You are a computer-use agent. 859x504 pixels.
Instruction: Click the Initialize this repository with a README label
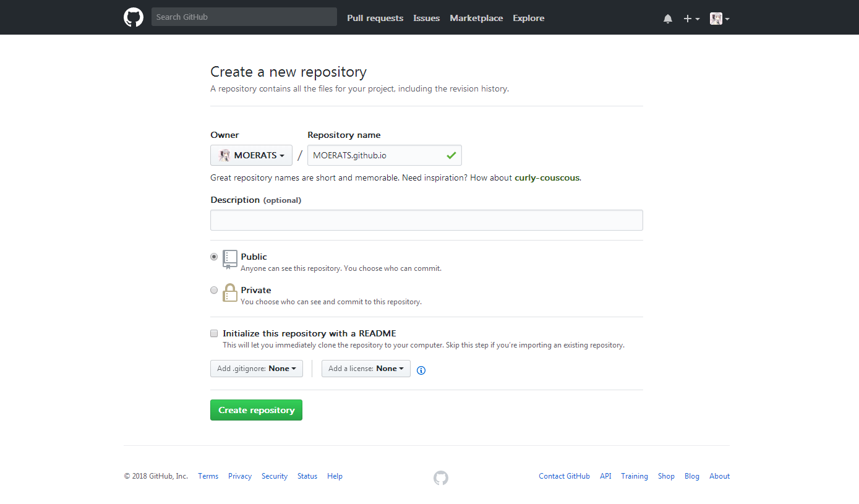pos(309,333)
